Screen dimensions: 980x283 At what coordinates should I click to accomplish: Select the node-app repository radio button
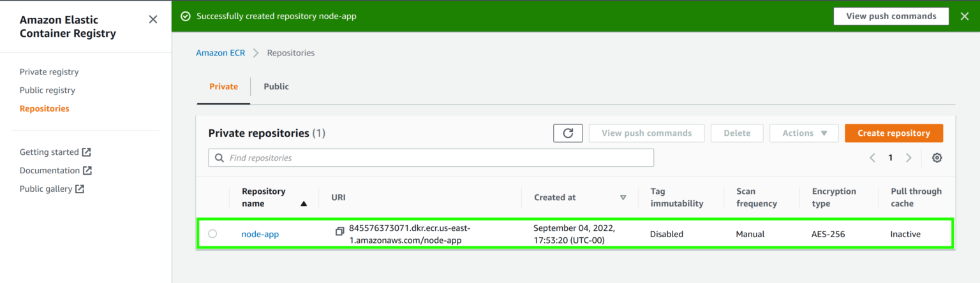[212, 234]
